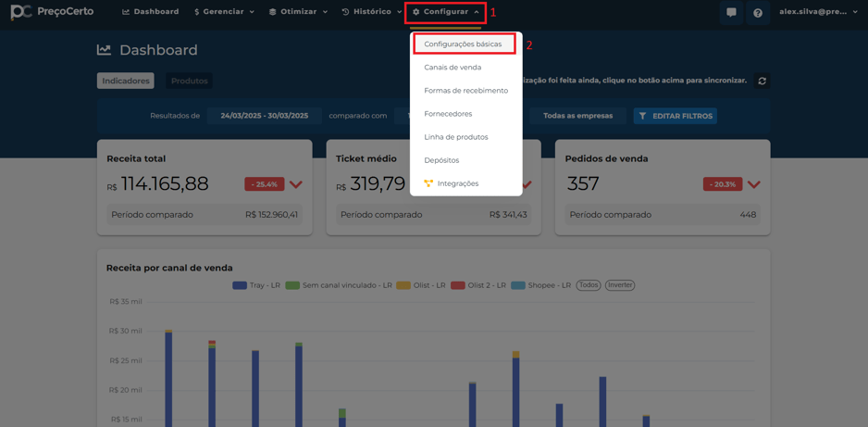This screenshot has height=427, width=868.
Task: Toggle Tray - LR legend series
Action: (x=256, y=285)
